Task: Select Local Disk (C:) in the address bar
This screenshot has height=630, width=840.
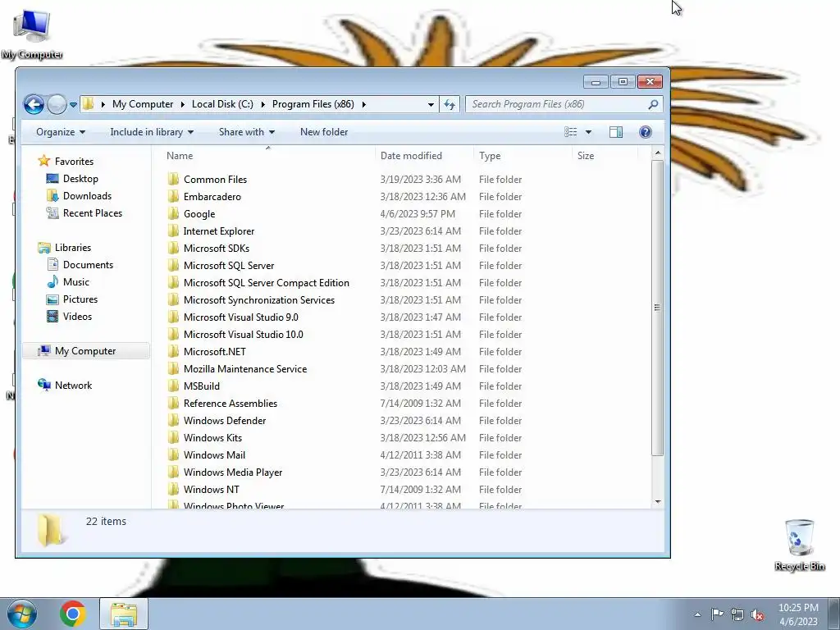Action: click(x=222, y=104)
